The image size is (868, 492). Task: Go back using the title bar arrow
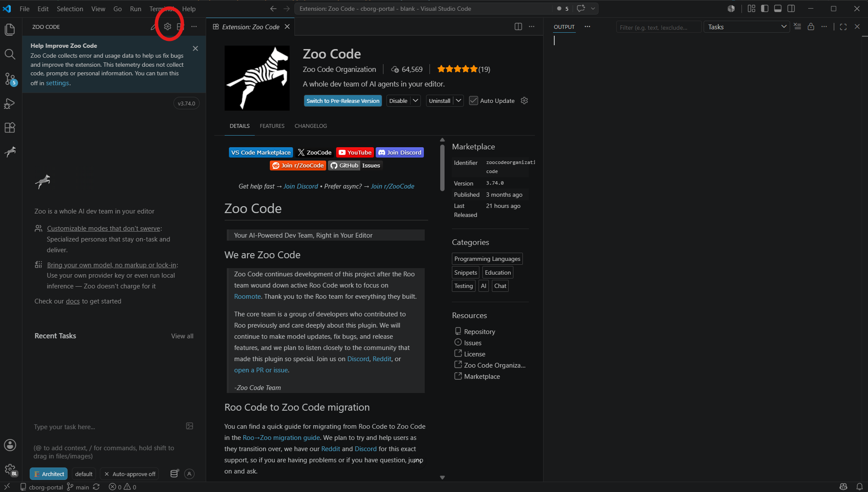(x=273, y=9)
